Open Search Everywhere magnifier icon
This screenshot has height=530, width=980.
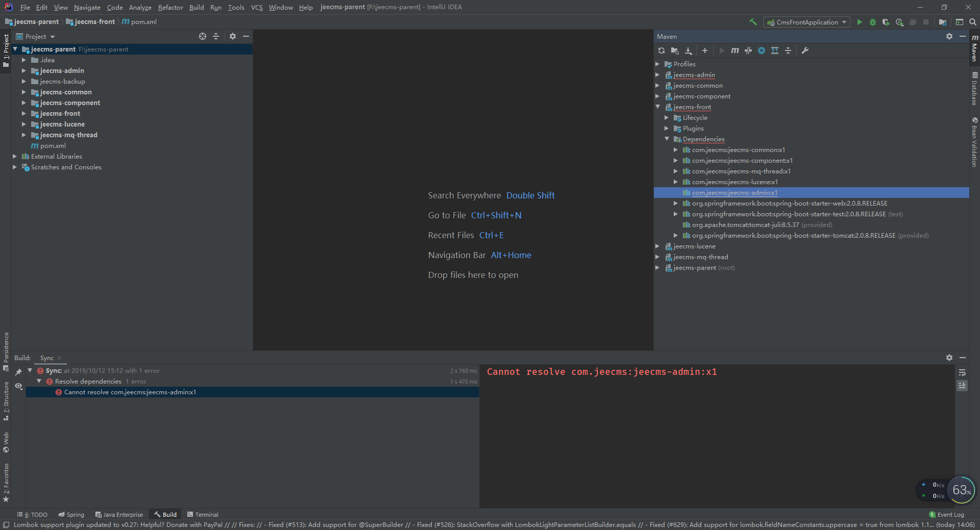click(973, 22)
